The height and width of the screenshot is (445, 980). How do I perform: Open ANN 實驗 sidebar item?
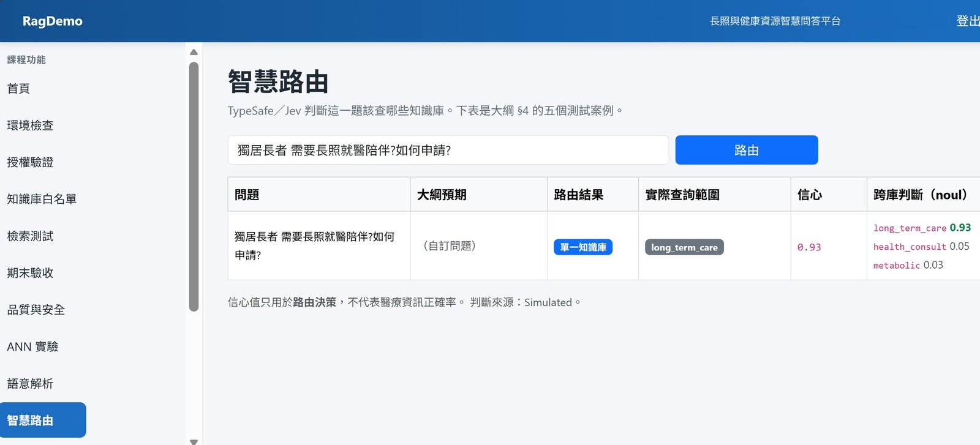click(x=32, y=346)
